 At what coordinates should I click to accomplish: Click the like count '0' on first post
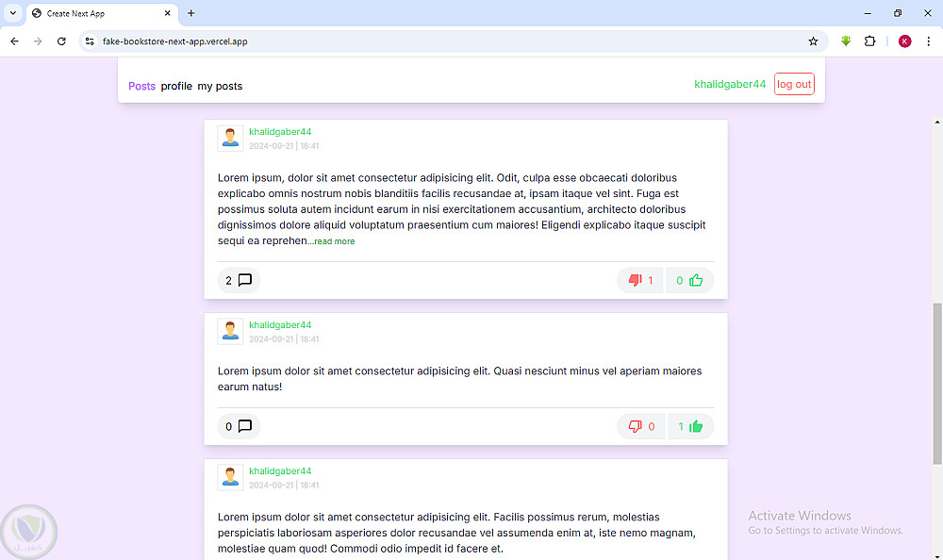pyautogui.click(x=680, y=280)
